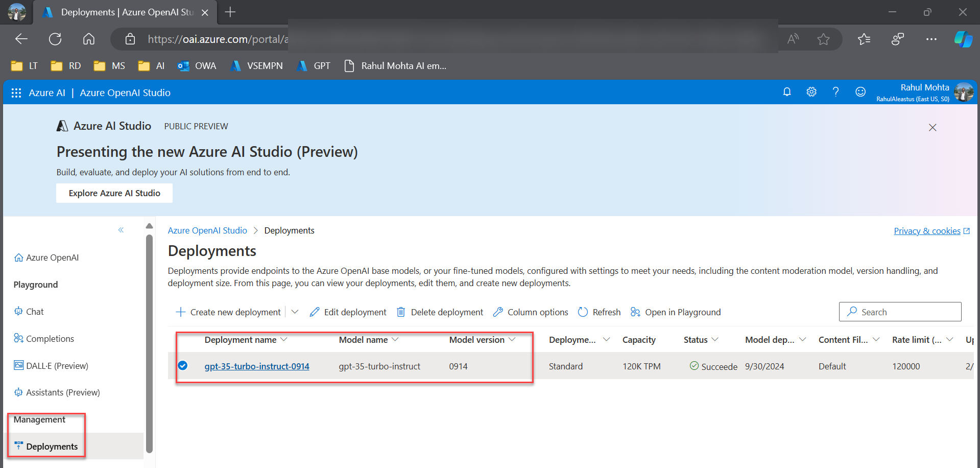Viewport: 980px width, 468px height.
Task: Open the VSEMPN bookmark
Action: point(256,66)
